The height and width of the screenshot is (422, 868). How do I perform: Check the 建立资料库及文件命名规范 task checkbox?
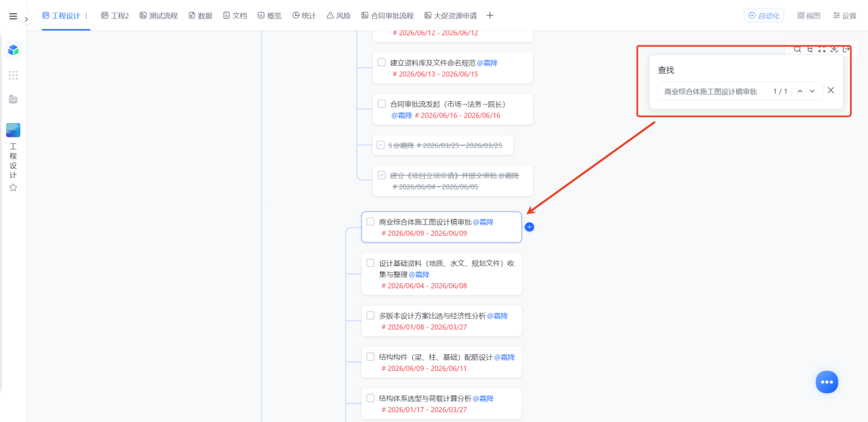(381, 62)
